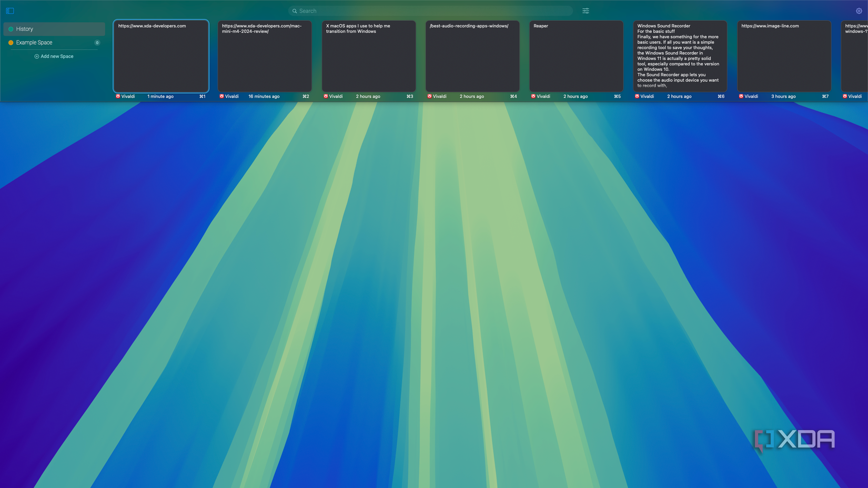Open the best-audio-recording-apps card
The width and height of the screenshot is (868, 488).
tap(472, 56)
